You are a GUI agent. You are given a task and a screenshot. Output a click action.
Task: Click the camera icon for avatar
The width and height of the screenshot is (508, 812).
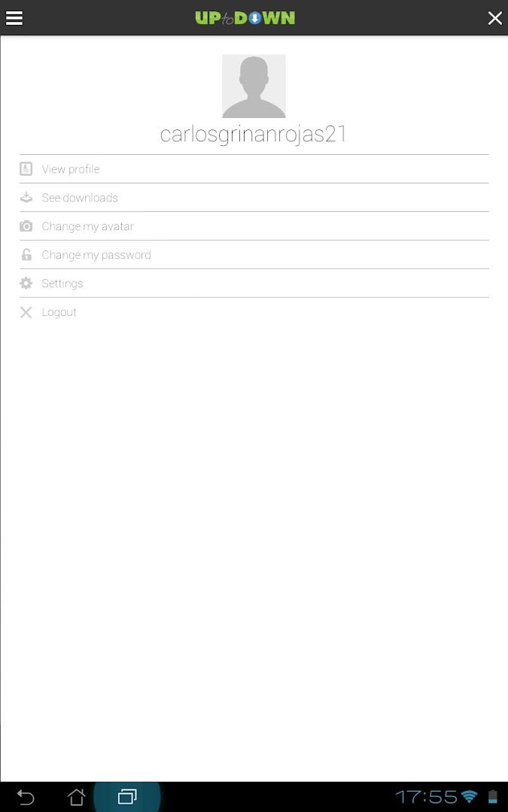26,226
